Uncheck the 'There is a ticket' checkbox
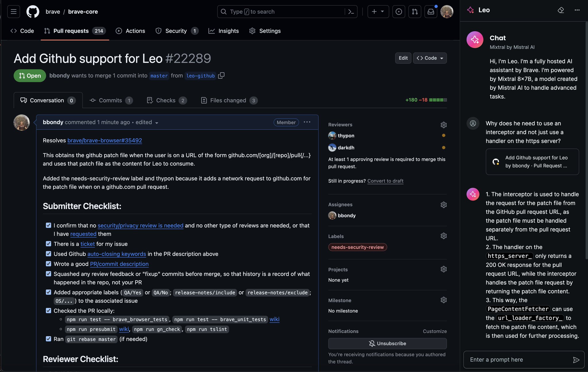The image size is (588, 372). tap(49, 244)
